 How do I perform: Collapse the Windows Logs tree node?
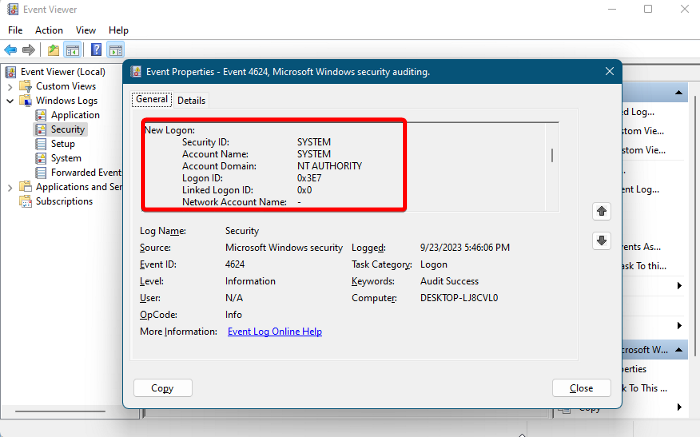(x=10, y=101)
